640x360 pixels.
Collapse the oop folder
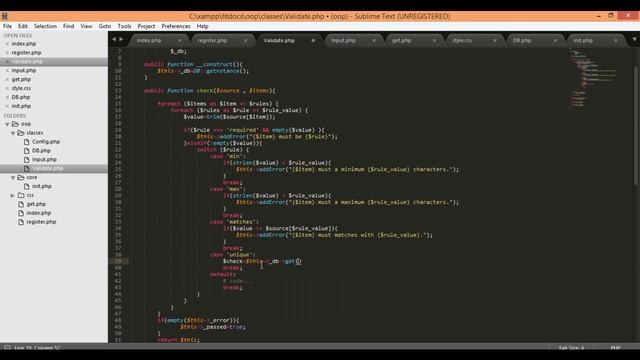[x=7, y=124]
